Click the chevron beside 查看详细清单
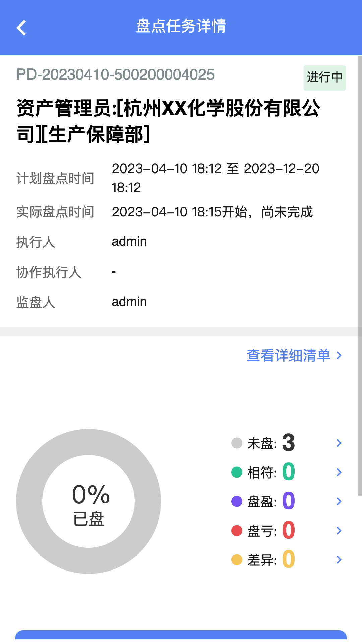362x644 pixels. click(339, 355)
